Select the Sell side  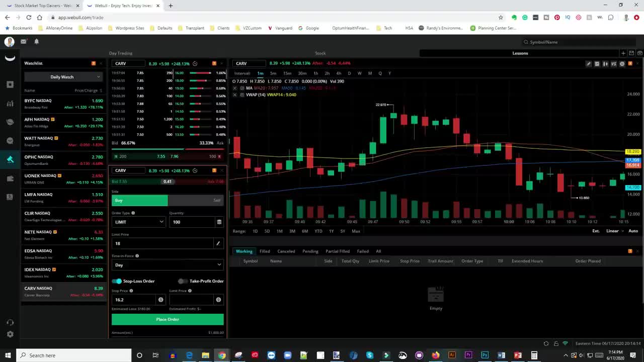[x=196, y=200]
